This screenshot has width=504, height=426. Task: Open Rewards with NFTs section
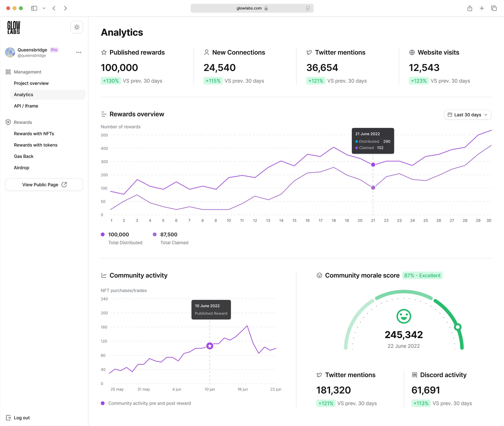coord(34,134)
